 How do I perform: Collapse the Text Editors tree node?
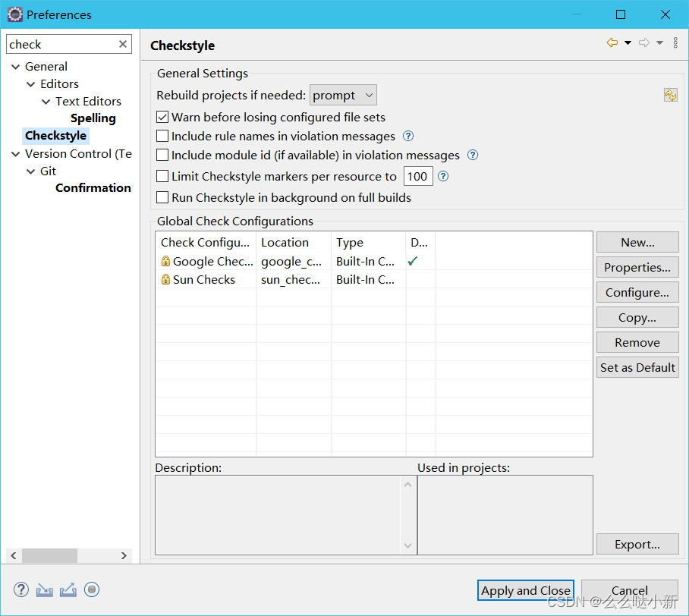coord(46,102)
